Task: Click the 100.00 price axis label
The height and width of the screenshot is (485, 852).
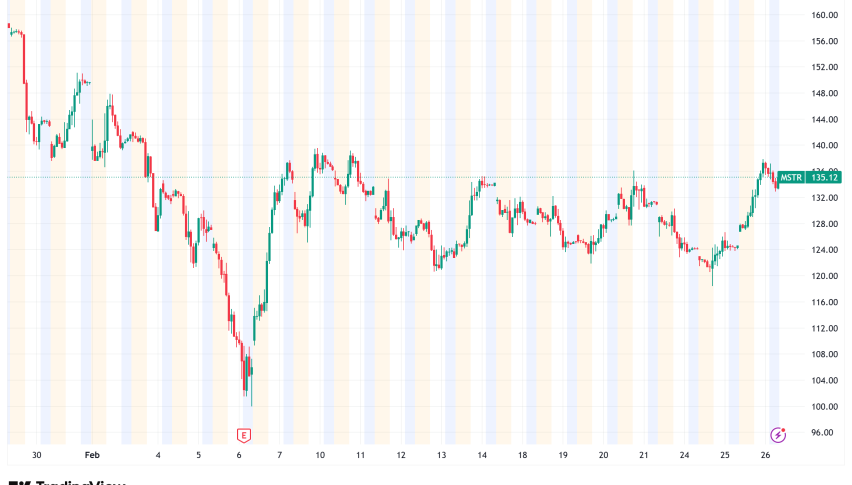Action: point(824,406)
